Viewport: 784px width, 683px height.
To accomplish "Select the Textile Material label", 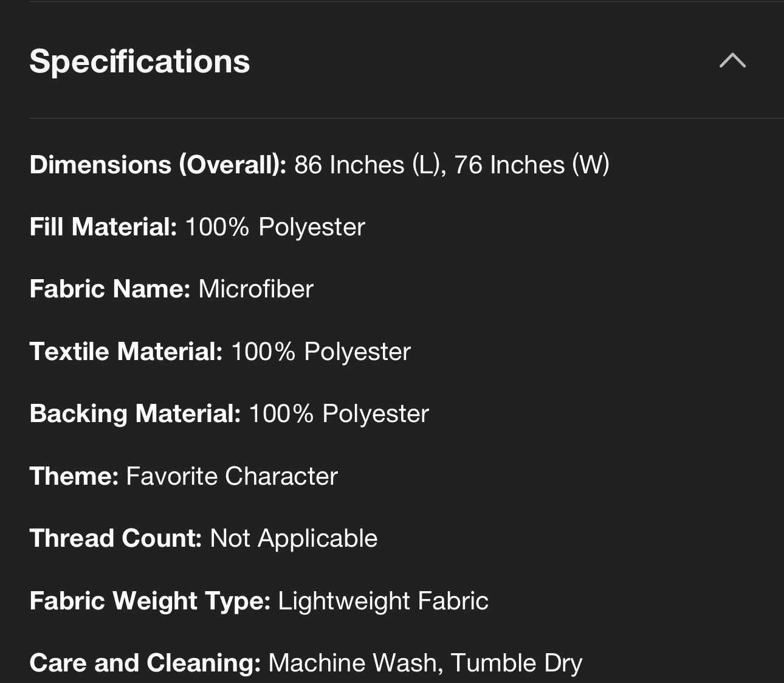I will pos(126,352).
